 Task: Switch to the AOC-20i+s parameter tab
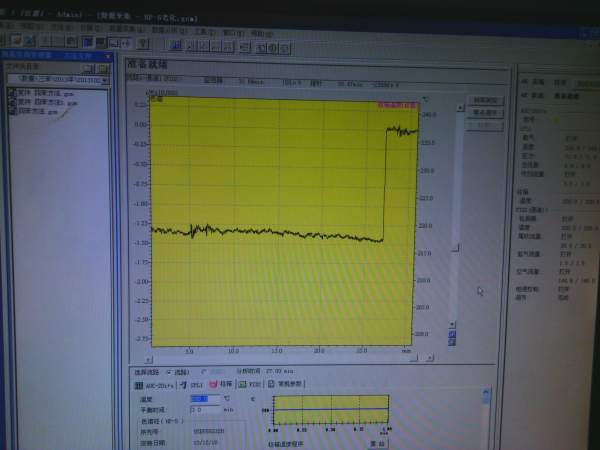154,385
